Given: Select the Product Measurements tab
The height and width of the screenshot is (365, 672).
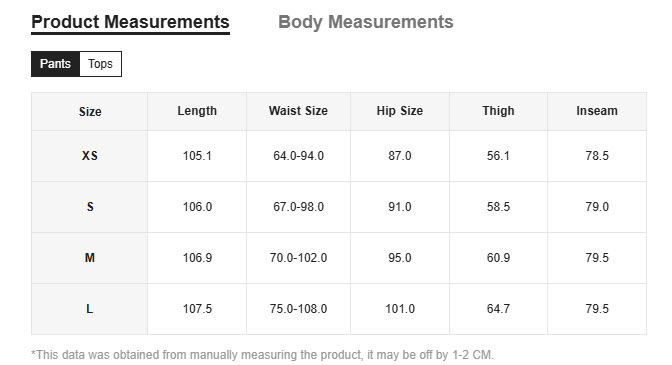Looking at the screenshot, I should [x=130, y=22].
